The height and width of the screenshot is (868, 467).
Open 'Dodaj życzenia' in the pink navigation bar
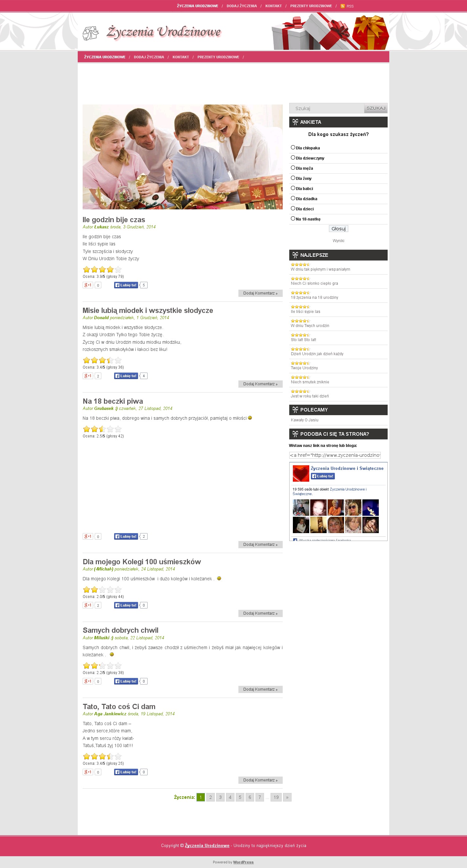click(x=149, y=57)
